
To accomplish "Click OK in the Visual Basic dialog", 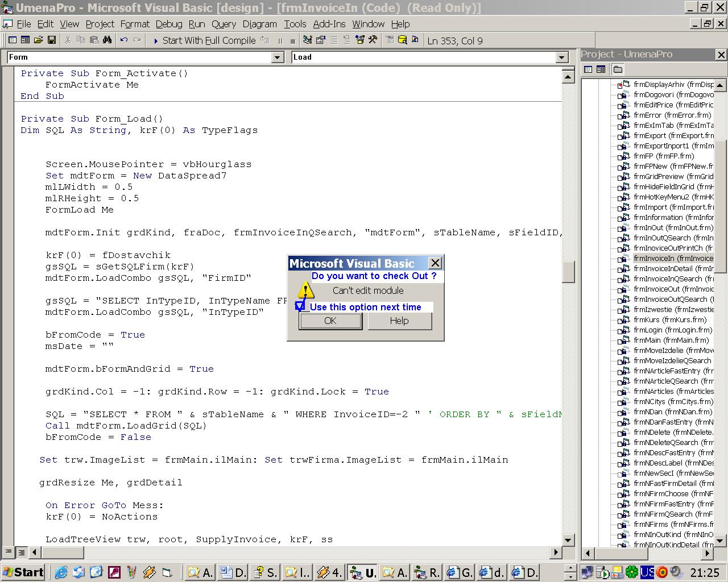I will point(330,321).
